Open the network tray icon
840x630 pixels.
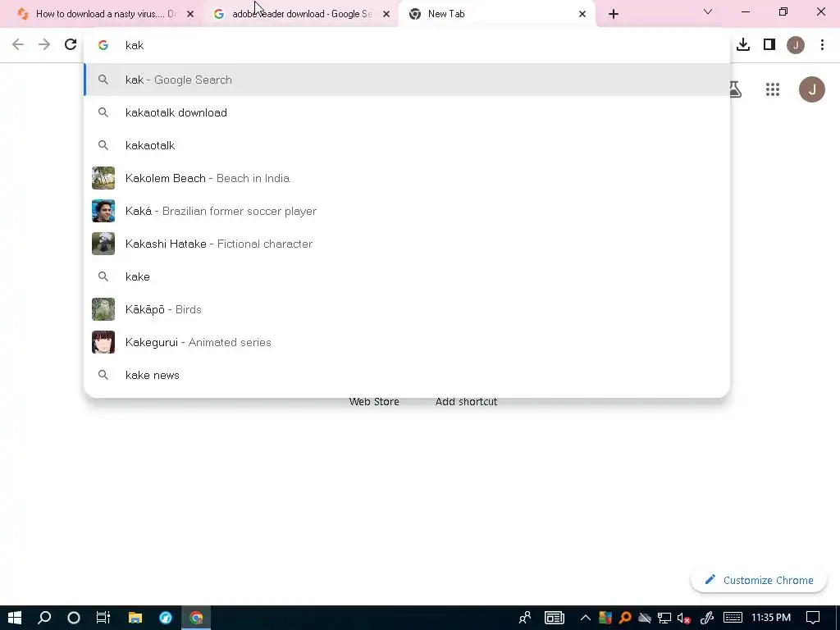664,618
